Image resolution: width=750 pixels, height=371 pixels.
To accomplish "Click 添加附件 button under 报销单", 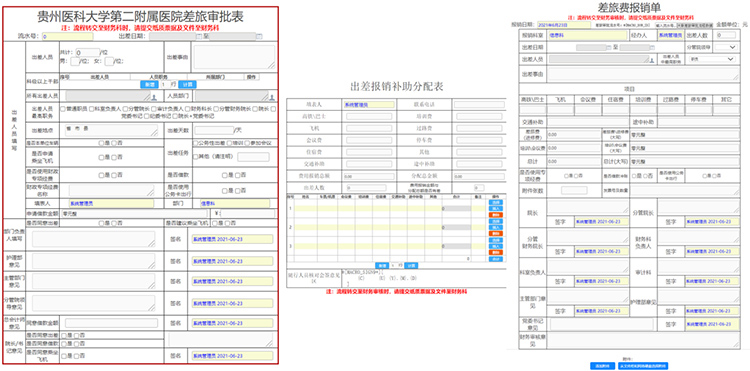I will click(x=602, y=366).
